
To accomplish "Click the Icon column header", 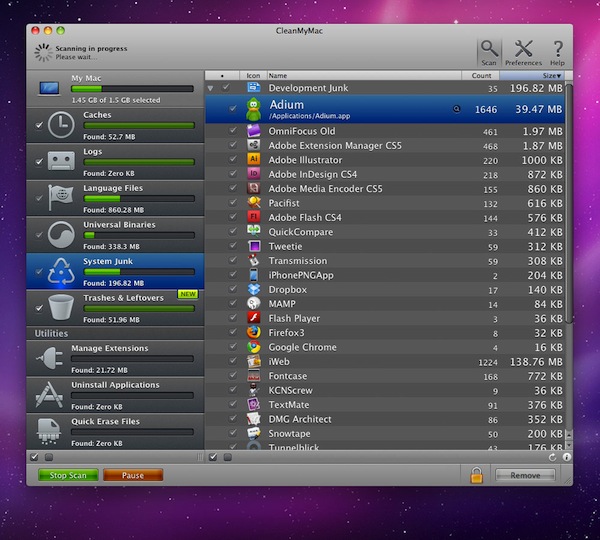I will 253,75.
